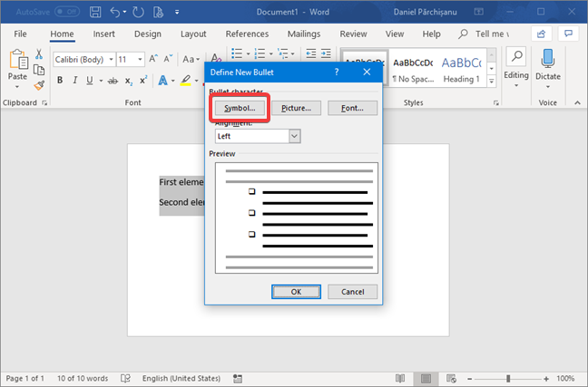588x387 pixels.
Task: Switch to the Insert tab
Action: (103, 34)
